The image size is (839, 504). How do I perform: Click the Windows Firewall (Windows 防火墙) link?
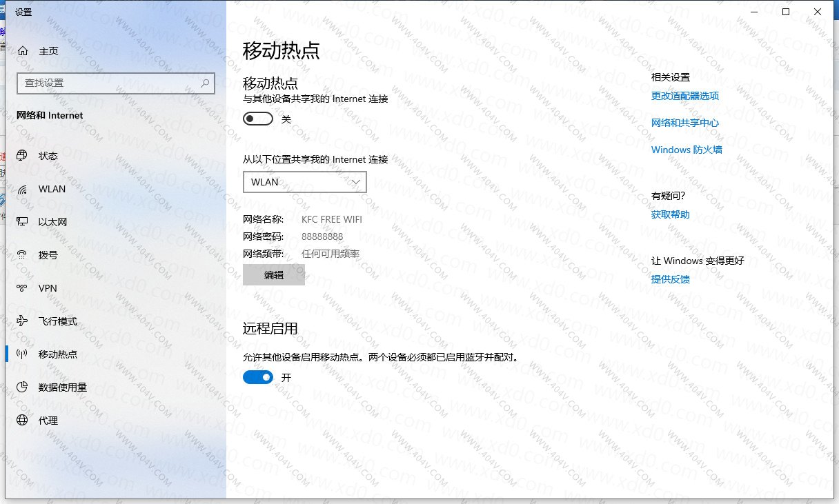[x=686, y=150]
